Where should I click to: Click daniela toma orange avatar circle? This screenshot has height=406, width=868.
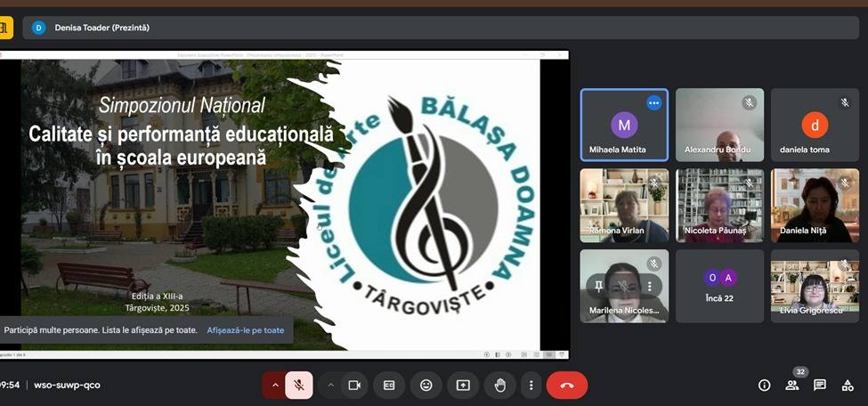[x=815, y=125]
